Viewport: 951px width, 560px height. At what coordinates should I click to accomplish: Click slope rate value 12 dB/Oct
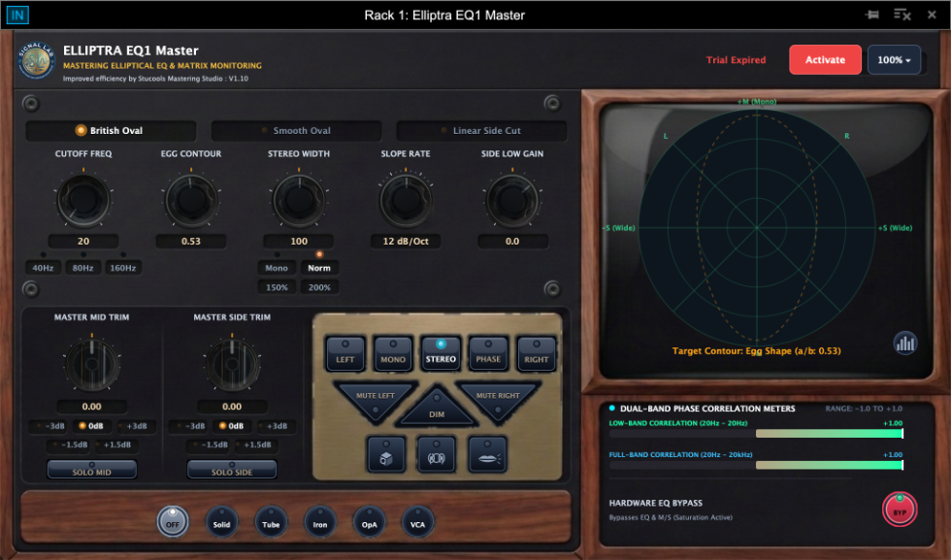406,241
